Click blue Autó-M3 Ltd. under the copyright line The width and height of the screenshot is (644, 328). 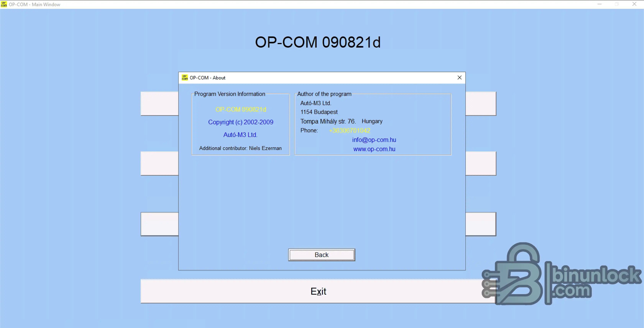point(240,135)
